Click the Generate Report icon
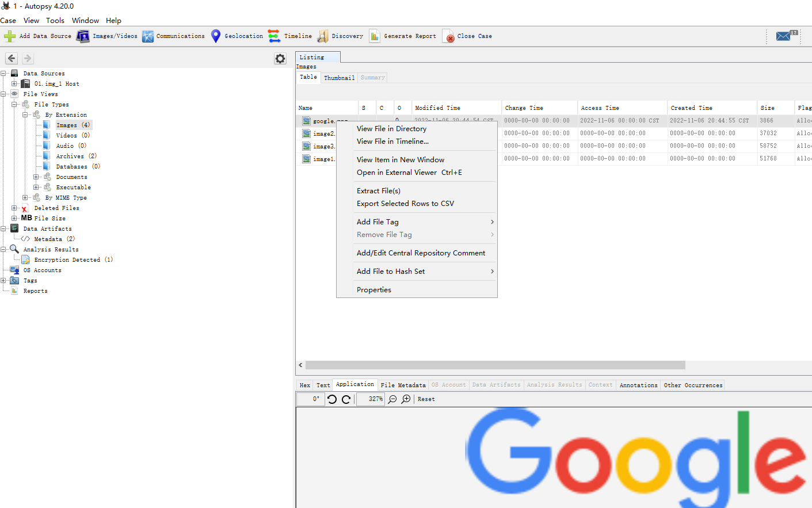This screenshot has height=508, width=812. tap(375, 36)
